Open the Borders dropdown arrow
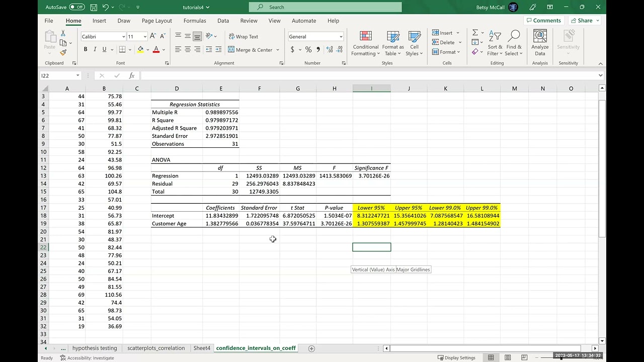The width and height of the screenshot is (644, 362). tap(130, 50)
